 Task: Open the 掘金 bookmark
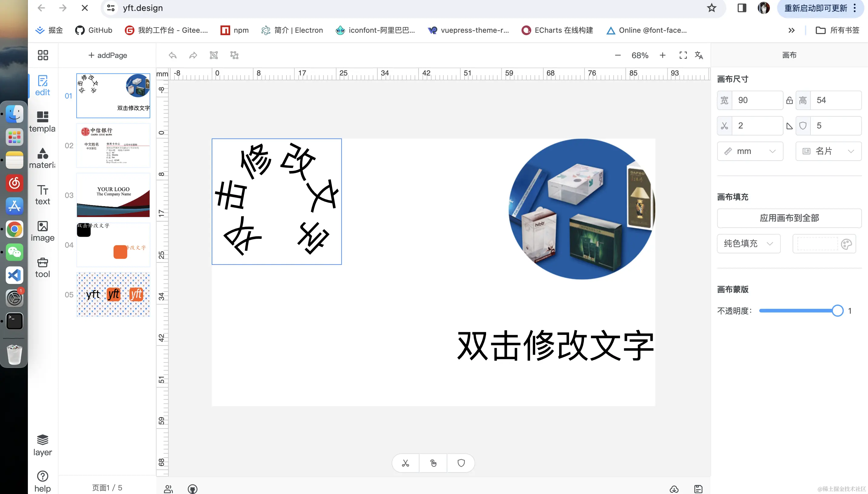[x=49, y=30]
